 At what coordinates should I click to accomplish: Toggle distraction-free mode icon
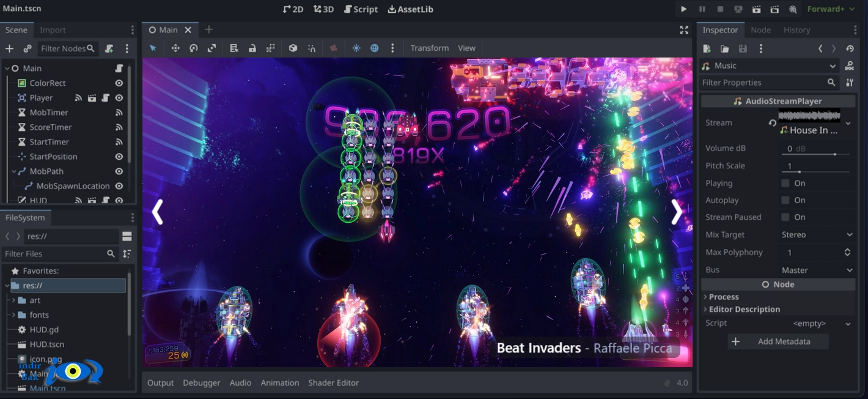[x=684, y=29]
